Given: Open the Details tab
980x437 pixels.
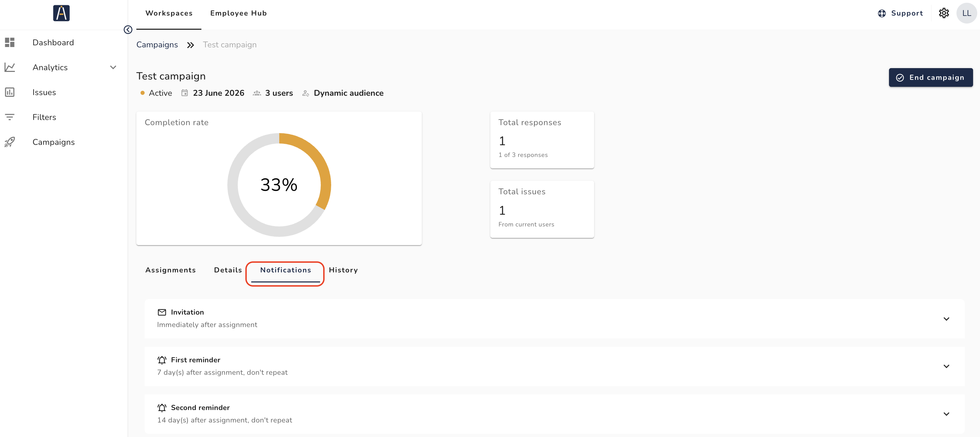Looking at the screenshot, I should (x=228, y=270).
